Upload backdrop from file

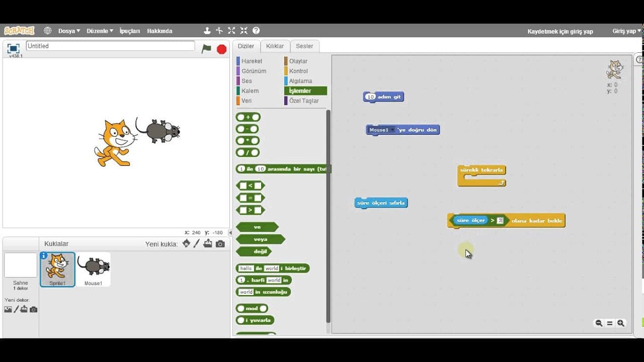click(24, 309)
